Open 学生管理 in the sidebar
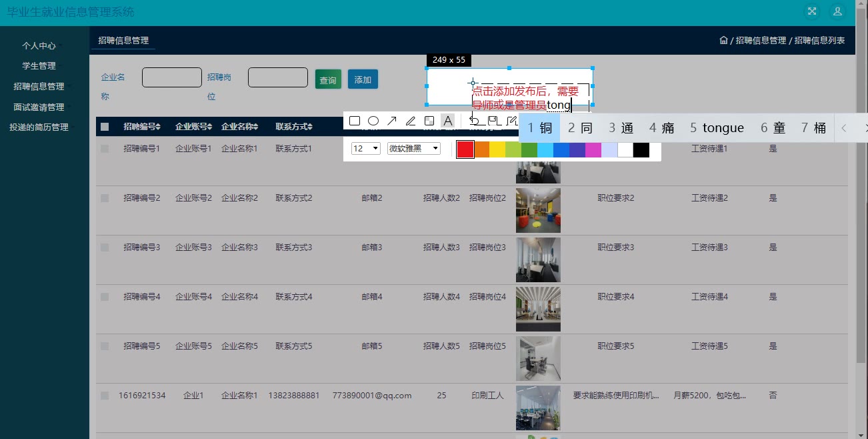868x439 pixels. tap(39, 66)
